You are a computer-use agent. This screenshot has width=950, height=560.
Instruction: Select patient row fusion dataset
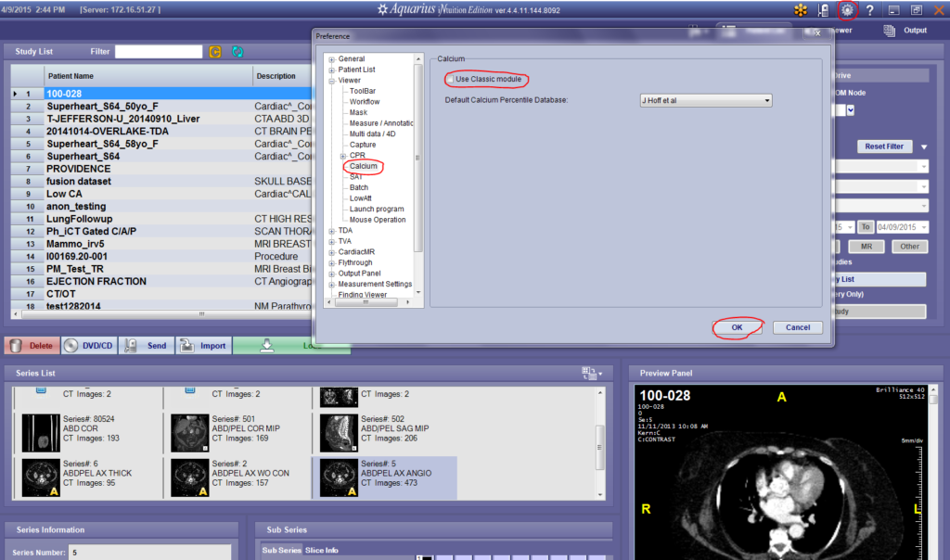click(162, 182)
